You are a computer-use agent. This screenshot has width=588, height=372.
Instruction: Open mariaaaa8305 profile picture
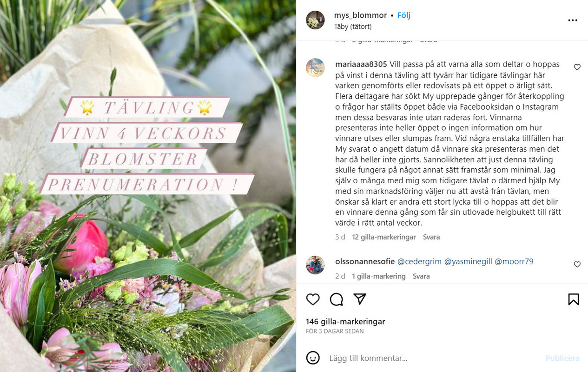pos(315,68)
